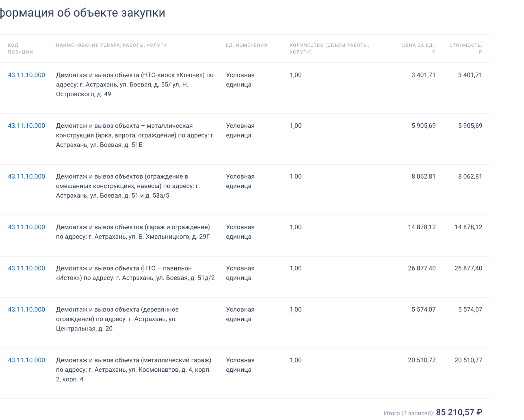This screenshot has width=524, height=420.
Task: Select the «Ед. измерения» column header
Action: (x=247, y=45)
